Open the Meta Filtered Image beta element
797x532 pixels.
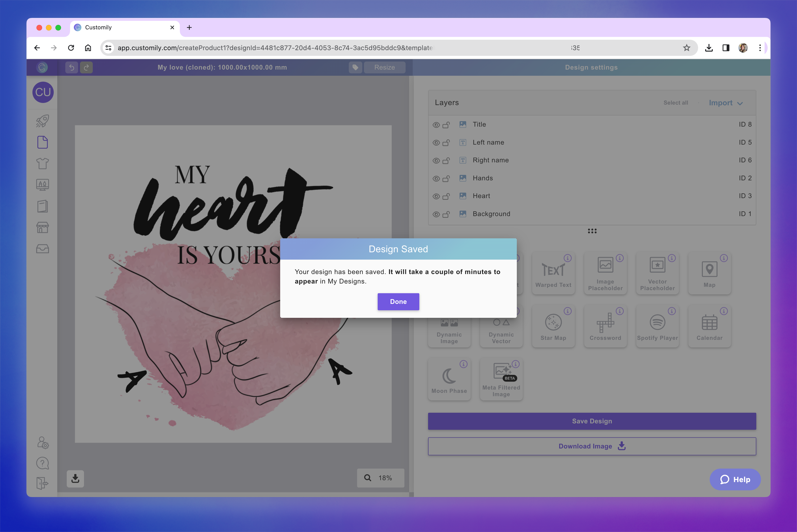pyautogui.click(x=501, y=379)
